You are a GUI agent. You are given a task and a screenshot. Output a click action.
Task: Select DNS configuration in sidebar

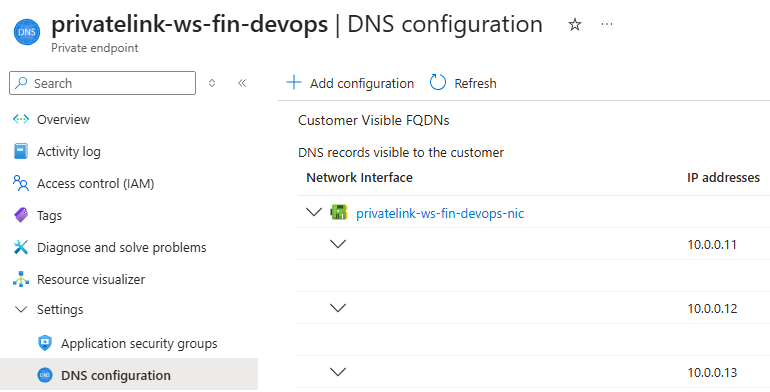[116, 375]
